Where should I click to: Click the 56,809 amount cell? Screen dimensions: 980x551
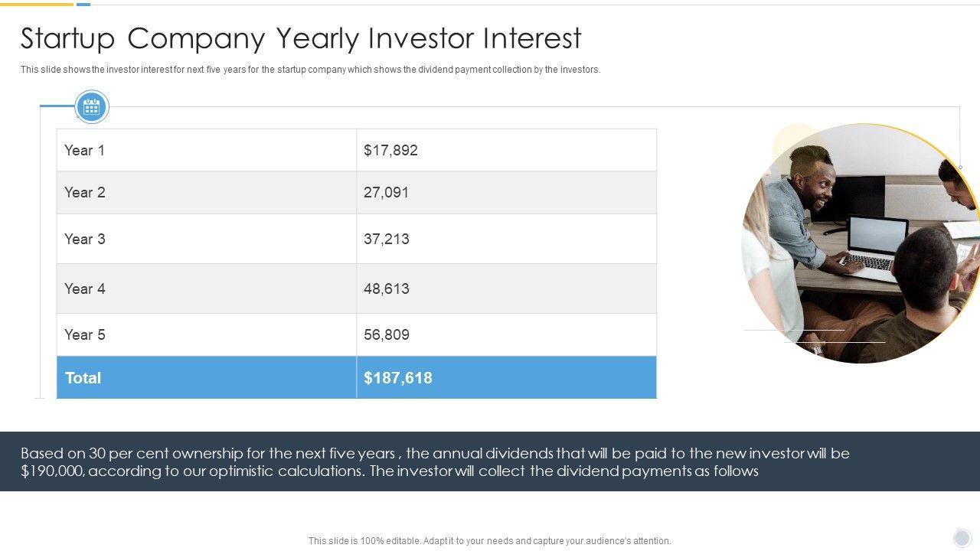pos(506,334)
